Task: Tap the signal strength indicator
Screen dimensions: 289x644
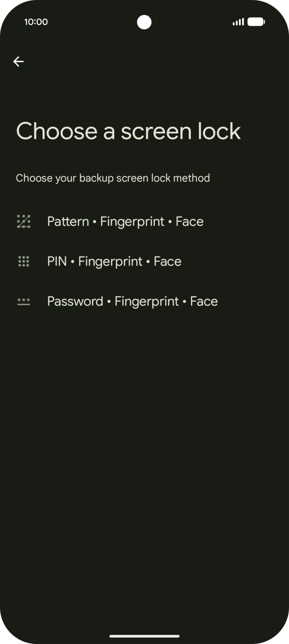Action: point(238,21)
